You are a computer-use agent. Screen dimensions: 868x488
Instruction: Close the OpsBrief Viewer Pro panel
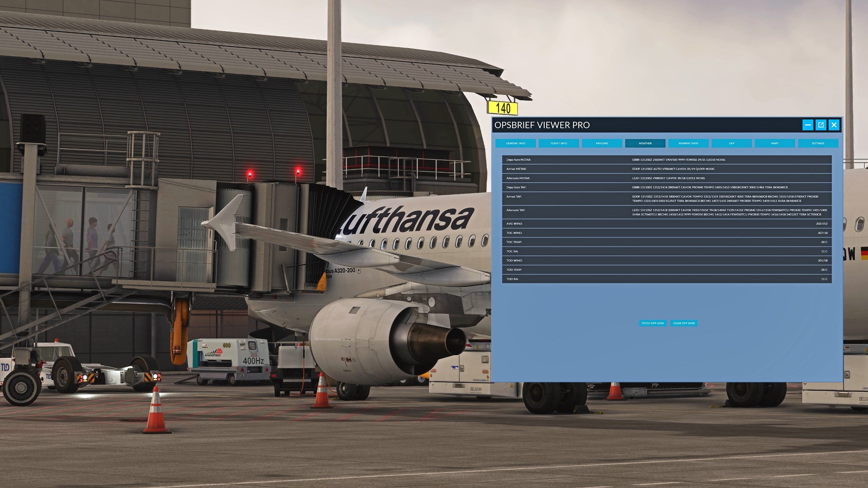pos(834,125)
